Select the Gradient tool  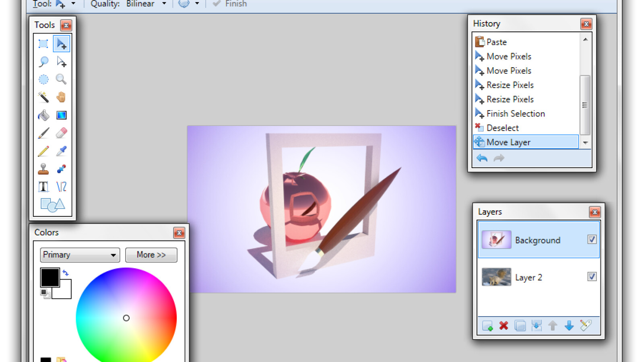coord(61,115)
